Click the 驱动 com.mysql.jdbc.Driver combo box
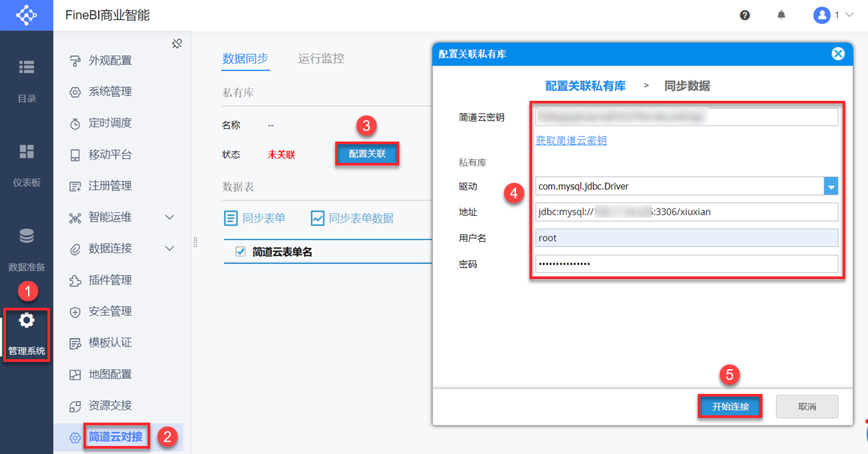 686,186
